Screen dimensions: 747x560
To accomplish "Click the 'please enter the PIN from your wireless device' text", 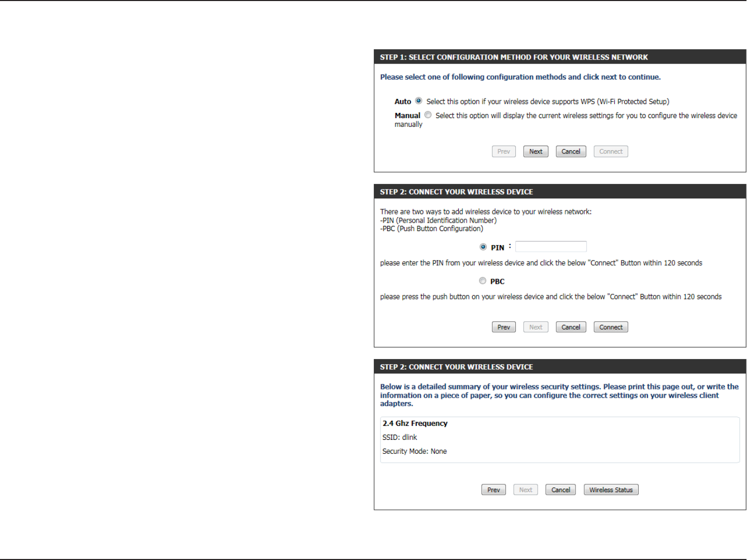I will (541, 263).
